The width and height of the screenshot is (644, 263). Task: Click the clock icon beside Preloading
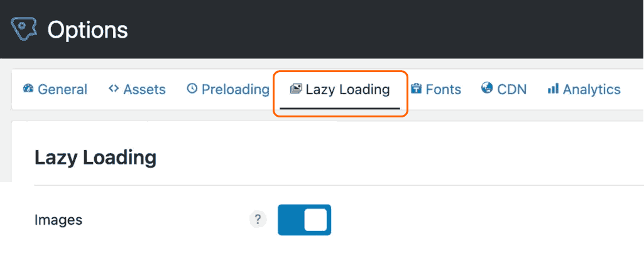(192, 89)
